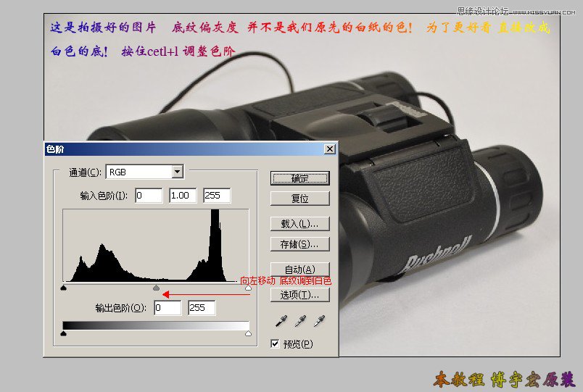Pick the white point eyedropper

click(x=319, y=321)
